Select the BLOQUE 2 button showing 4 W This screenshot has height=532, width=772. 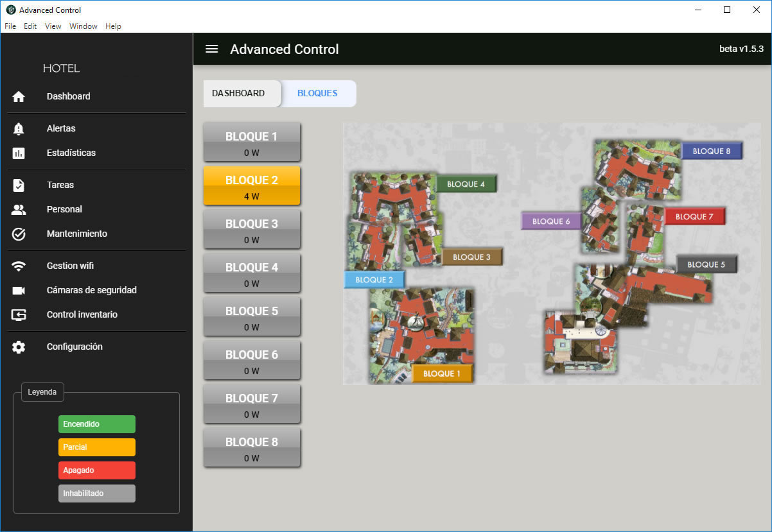(x=252, y=186)
